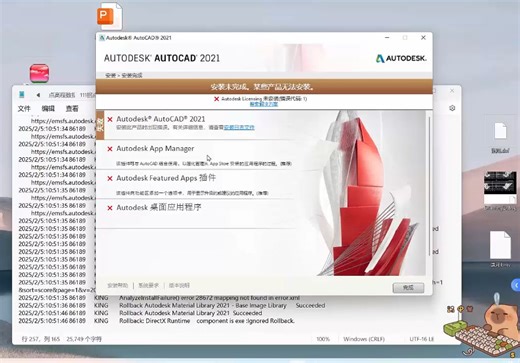
Task: Close the AutoCAD 2021 installer window
Action: [x=423, y=38]
